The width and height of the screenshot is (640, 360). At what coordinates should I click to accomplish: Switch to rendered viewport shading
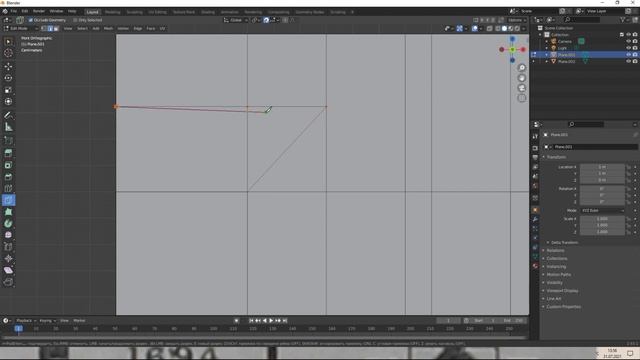pos(517,29)
